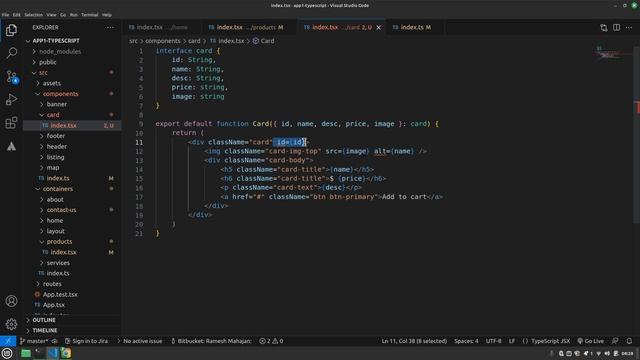640x360 pixels.
Task: Open the errors and warnings counter
Action: (x=271, y=341)
